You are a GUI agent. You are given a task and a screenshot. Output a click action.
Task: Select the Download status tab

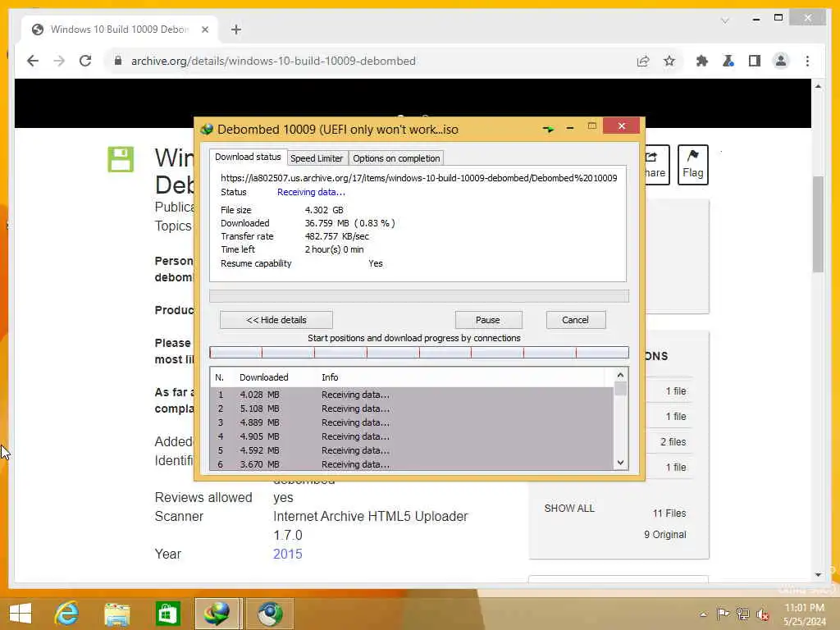[x=248, y=157]
